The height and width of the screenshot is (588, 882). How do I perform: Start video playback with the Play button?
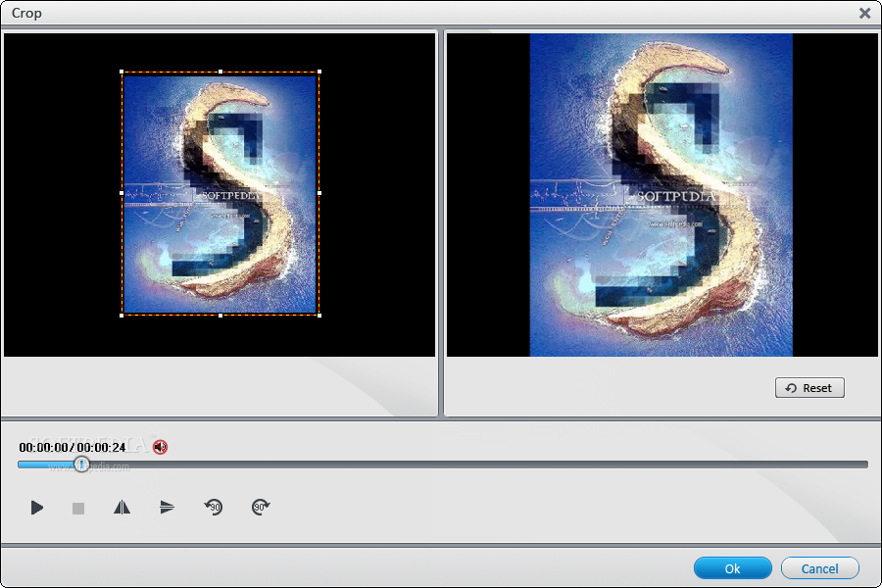pyautogui.click(x=36, y=508)
